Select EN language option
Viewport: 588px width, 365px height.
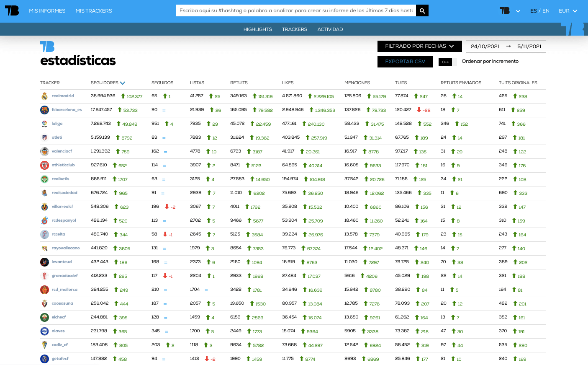click(x=546, y=11)
